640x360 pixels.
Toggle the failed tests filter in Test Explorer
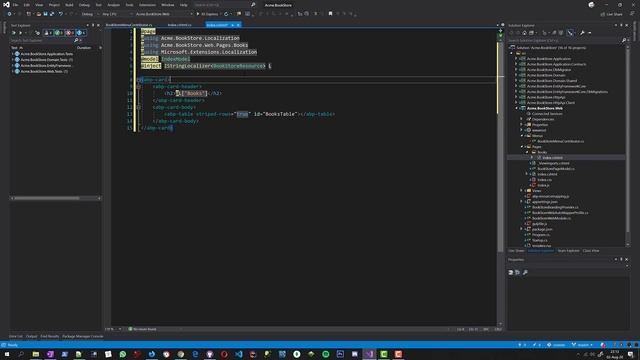tap(70, 33)
